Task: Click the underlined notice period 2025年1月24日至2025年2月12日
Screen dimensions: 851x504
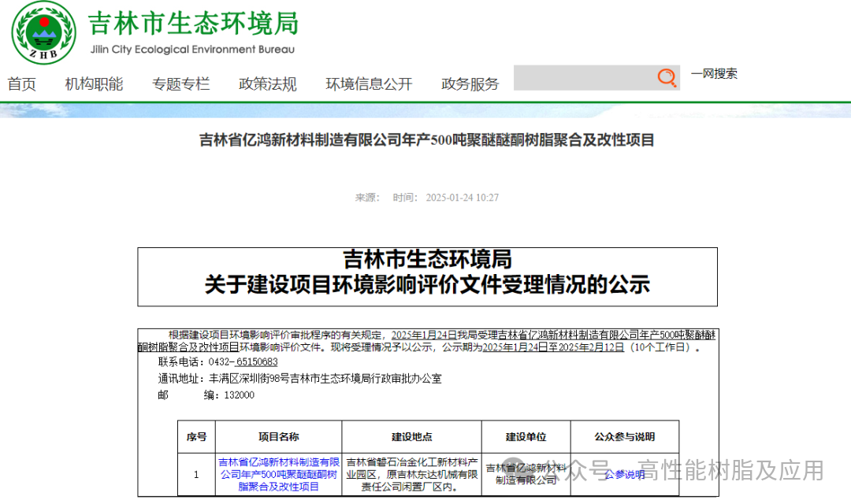Action: tap(553, 347)
